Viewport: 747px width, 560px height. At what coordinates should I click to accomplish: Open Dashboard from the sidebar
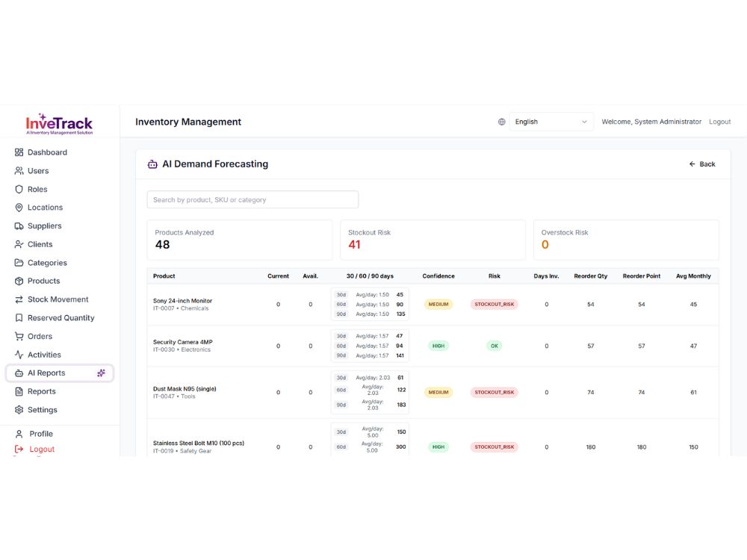tap(47, 152)
